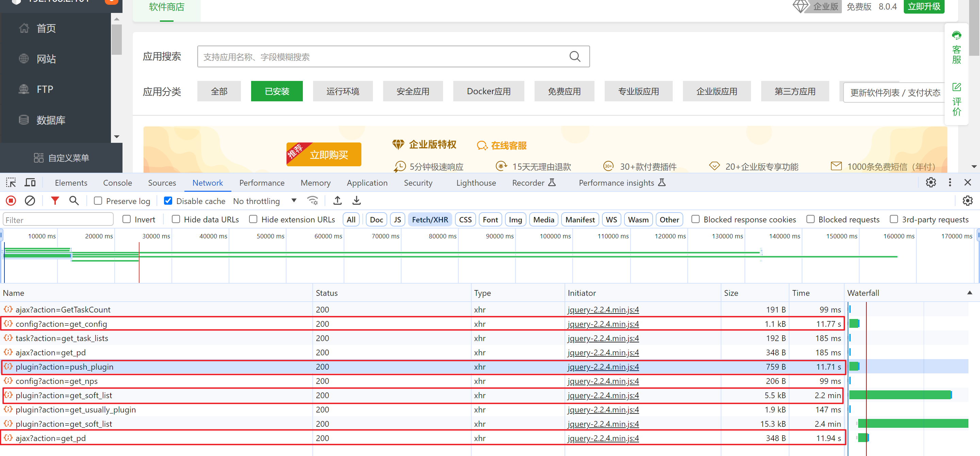Open the Sources tab
The width and height of the screenshot is (980, 456).
[162, 183]
